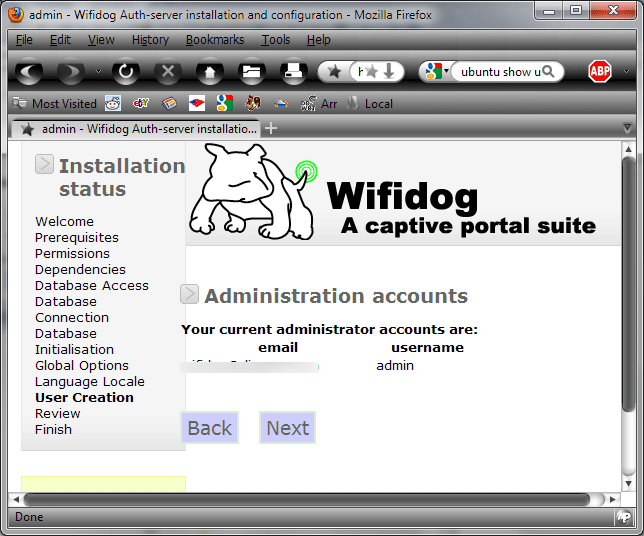Select the Database Access step
The image size is (644, 536).
click(x=92, y=285)
